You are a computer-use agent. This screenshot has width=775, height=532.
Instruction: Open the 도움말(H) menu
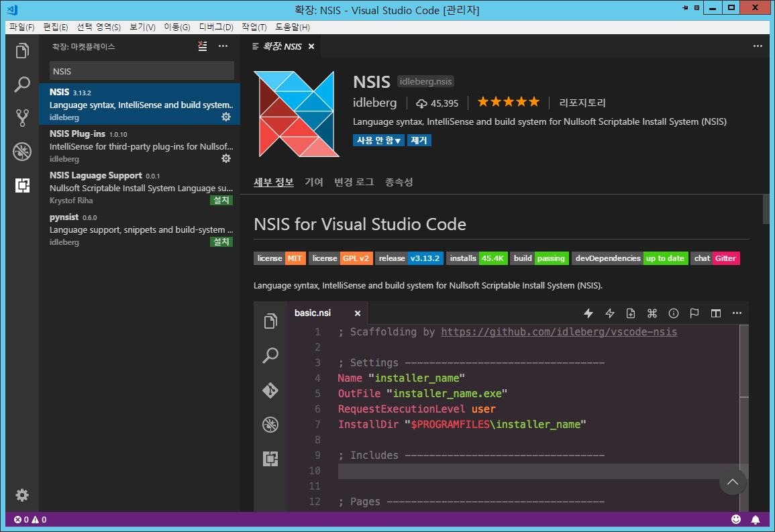[x=293, y=27]
